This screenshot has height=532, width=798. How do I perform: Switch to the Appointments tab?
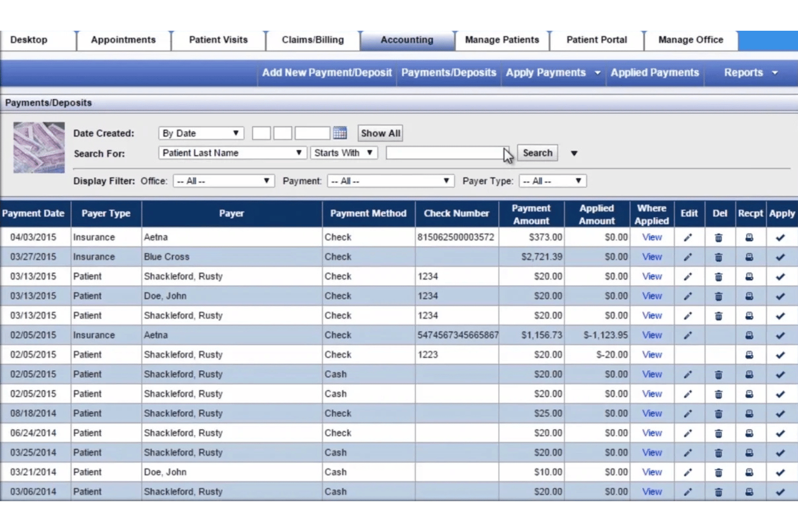(123, 40)
